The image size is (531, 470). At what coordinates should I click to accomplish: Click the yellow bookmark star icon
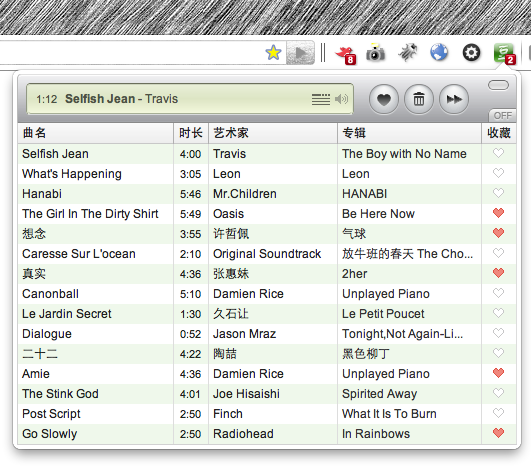click(x=273, y=53)
